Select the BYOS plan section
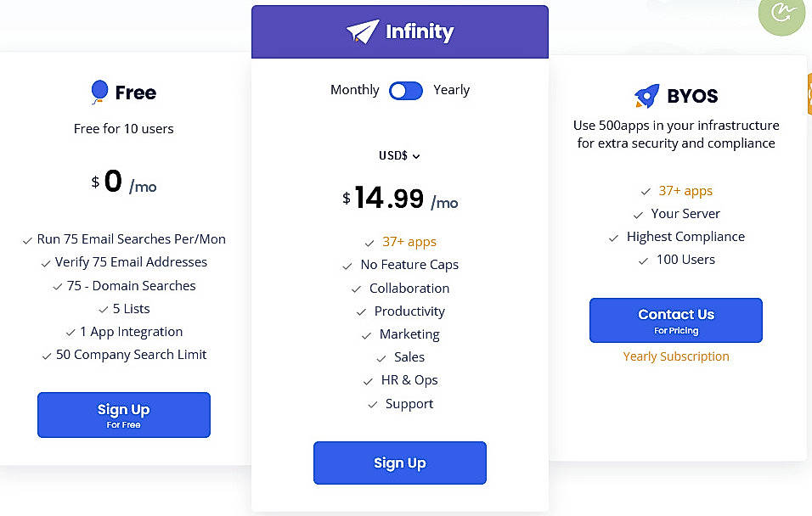 coord(676,96)
